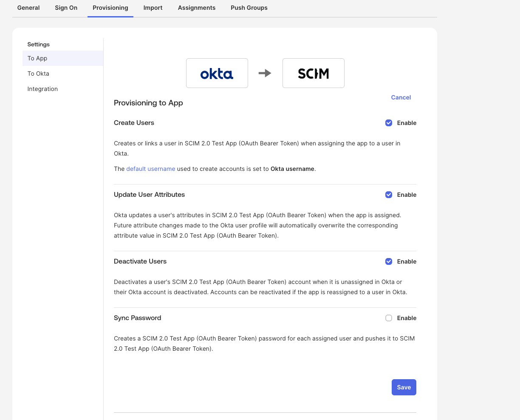Switch to Push Groups tab

coord(249,8)
